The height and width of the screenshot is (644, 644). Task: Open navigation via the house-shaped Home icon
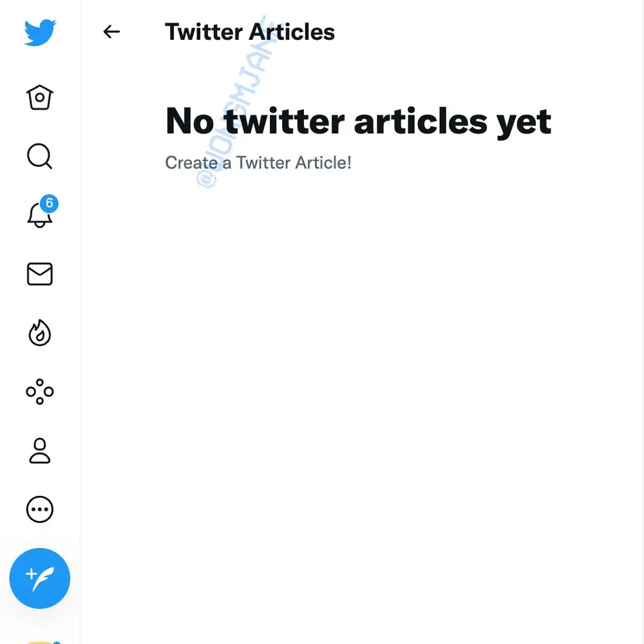point(39,97)
